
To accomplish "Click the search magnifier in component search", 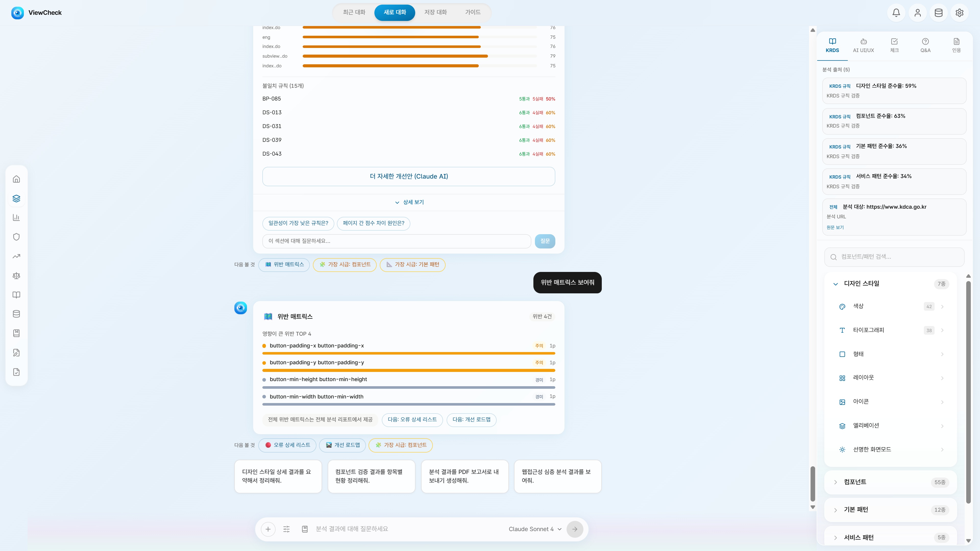I will 834,257.
